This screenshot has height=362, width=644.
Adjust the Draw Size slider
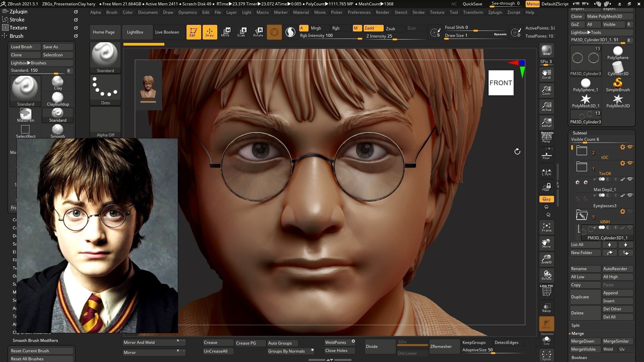point(476,36)
